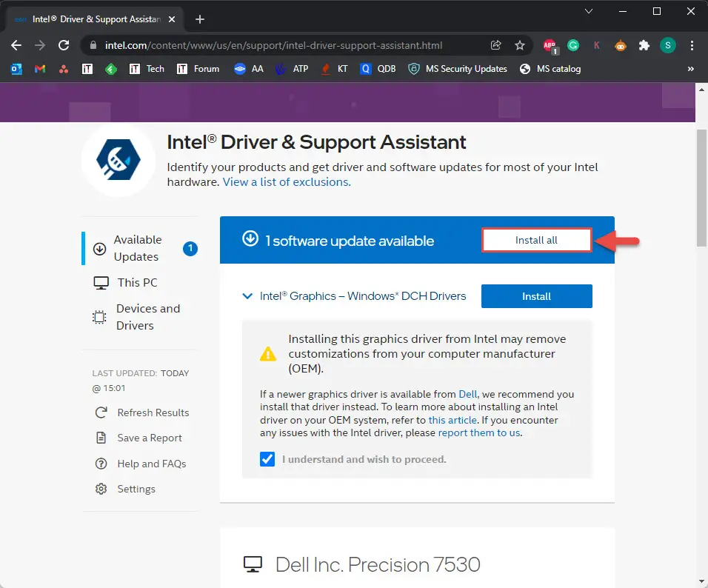
Task: Click Save a Report
Action: click(x=138, y=438)
